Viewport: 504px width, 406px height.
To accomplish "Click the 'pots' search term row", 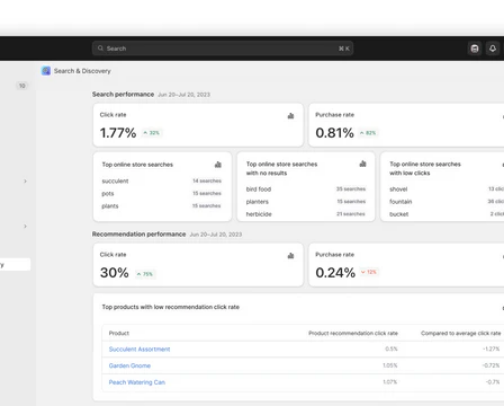I will coord(162,193).
